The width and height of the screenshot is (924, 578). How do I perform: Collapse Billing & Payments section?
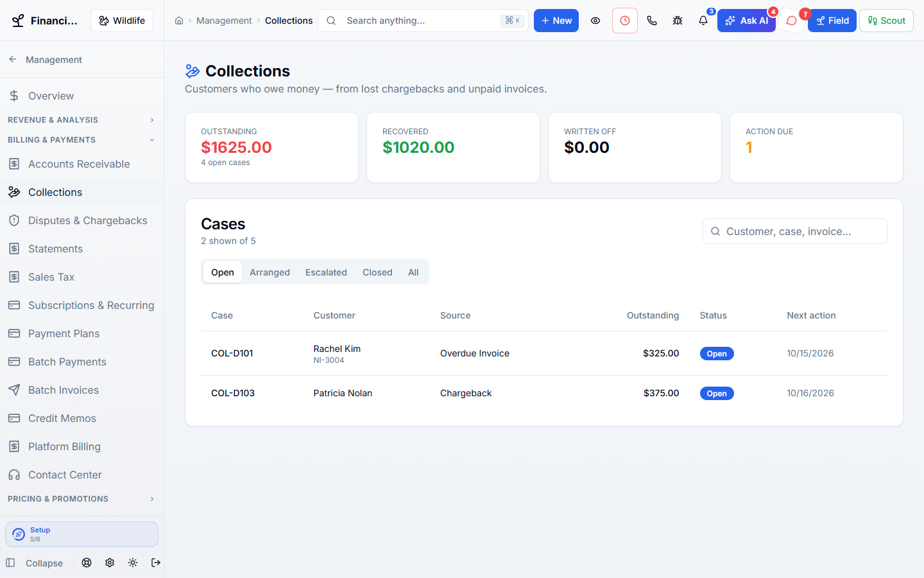pyautogui.click(x=82, y=140)
